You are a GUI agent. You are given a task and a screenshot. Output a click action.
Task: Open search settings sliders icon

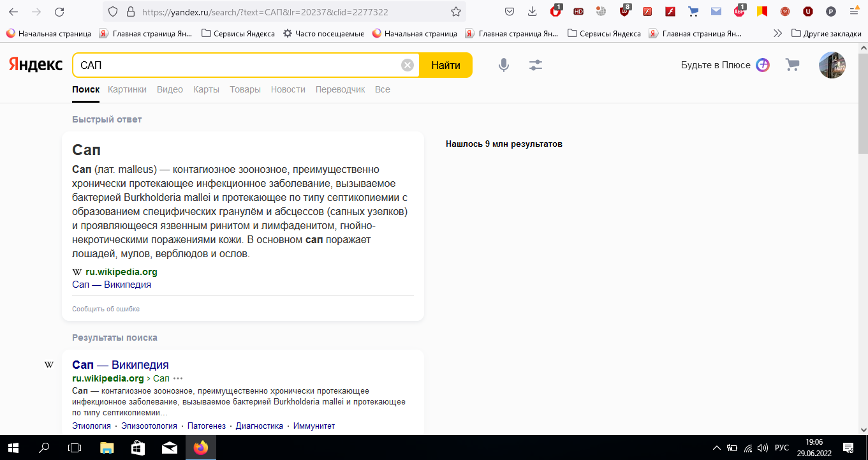click(x=536, y=65)
